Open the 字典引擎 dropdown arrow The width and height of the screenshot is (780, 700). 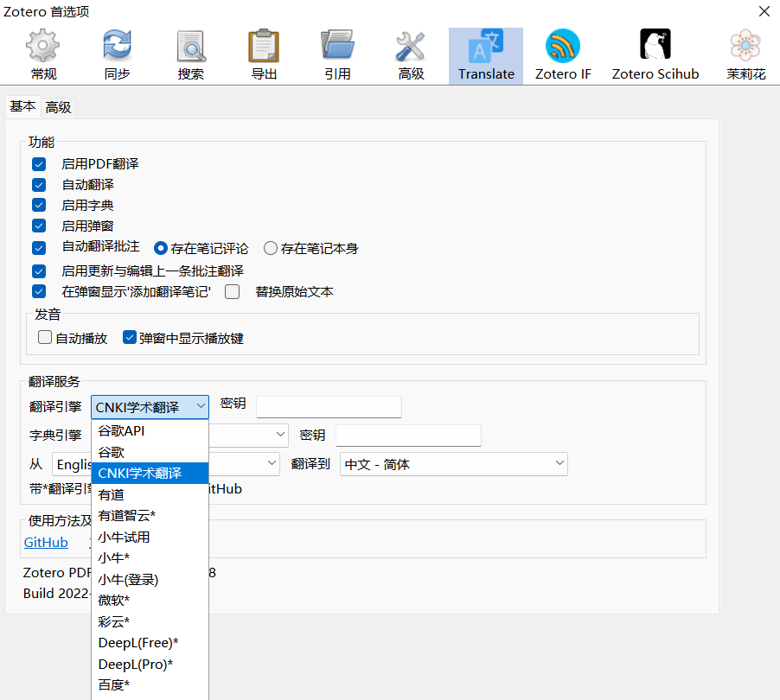coord(280,435)
